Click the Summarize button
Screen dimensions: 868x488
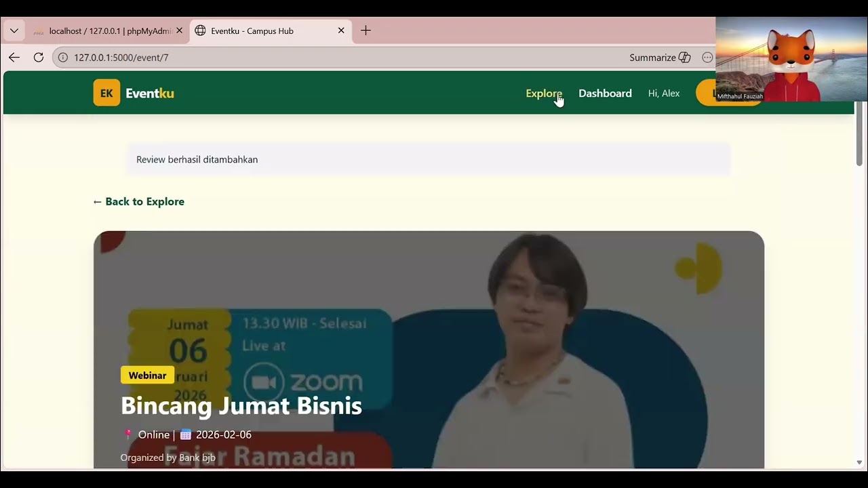click(660, 58)
